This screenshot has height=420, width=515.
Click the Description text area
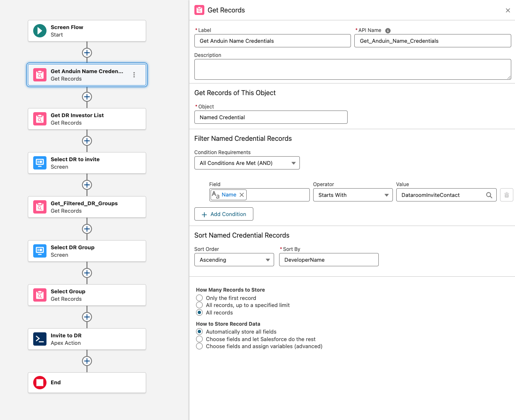point(352,69)
